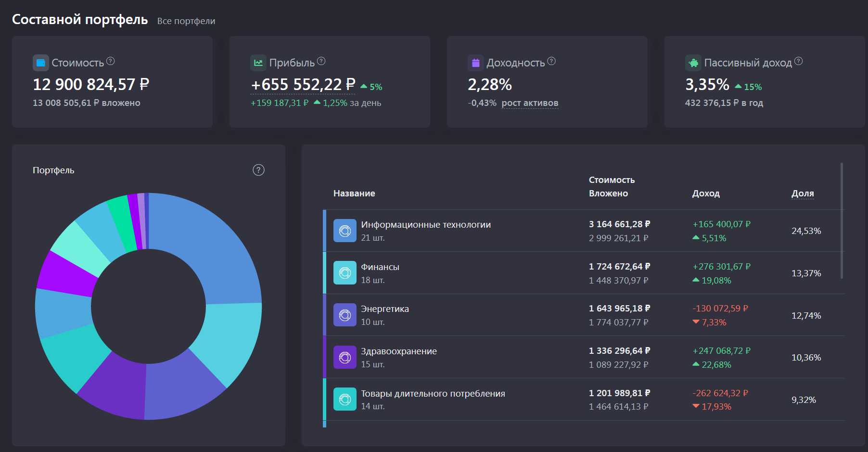Click the red down arrow beside 7,33%
Viewport: 868px width, 452px height.
tap(696, 322)
